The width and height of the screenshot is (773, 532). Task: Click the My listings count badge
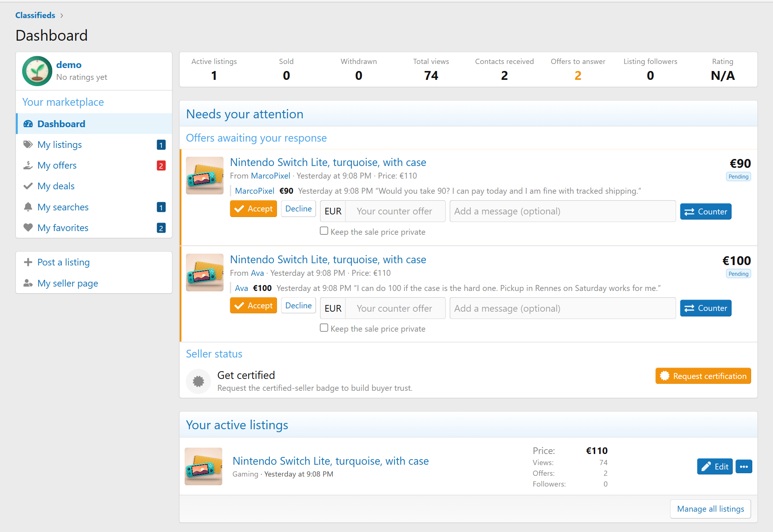161,145
